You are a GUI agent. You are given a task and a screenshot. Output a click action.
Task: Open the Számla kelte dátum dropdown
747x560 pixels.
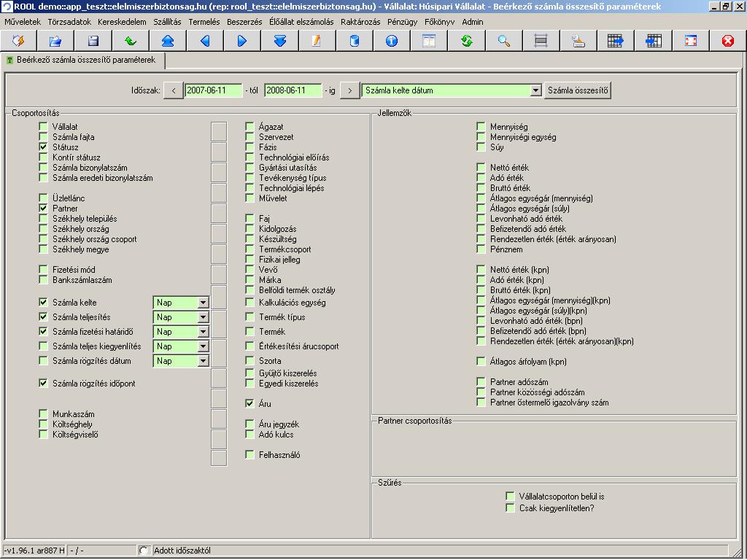(536, 90)
